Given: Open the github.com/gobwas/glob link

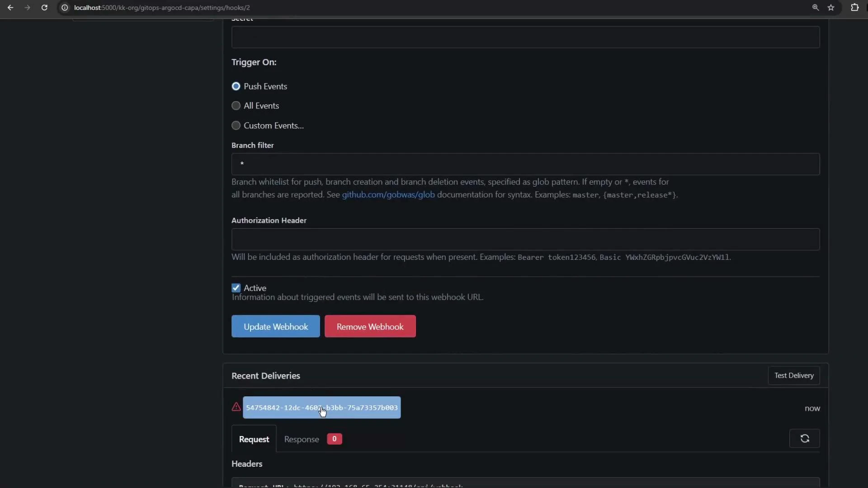Looking at the screenshot, I should [388, 195].
